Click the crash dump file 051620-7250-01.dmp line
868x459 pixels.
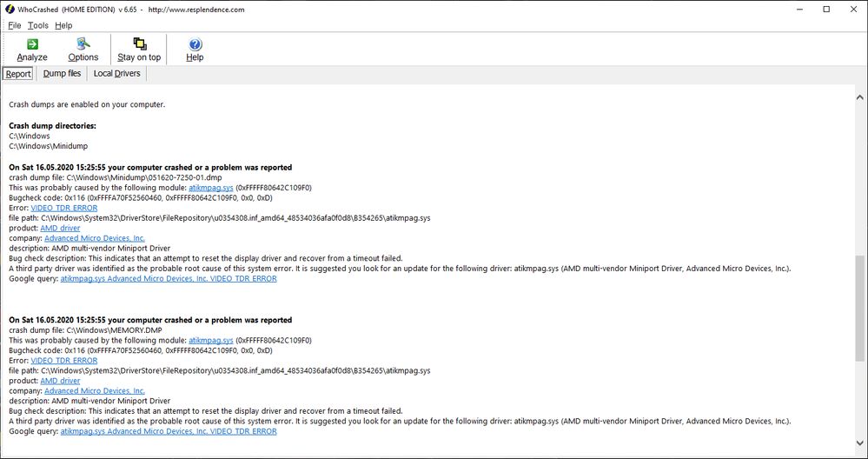(116, 177)
